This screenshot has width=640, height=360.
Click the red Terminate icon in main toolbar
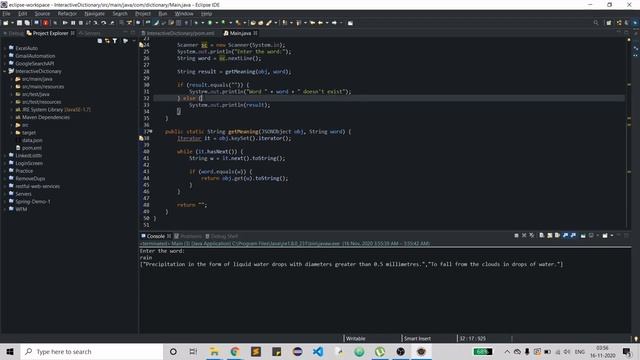pos(46,23)
